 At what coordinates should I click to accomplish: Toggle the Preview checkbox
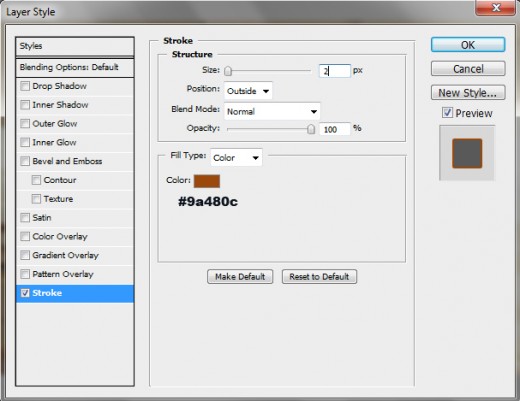point(447,113)
